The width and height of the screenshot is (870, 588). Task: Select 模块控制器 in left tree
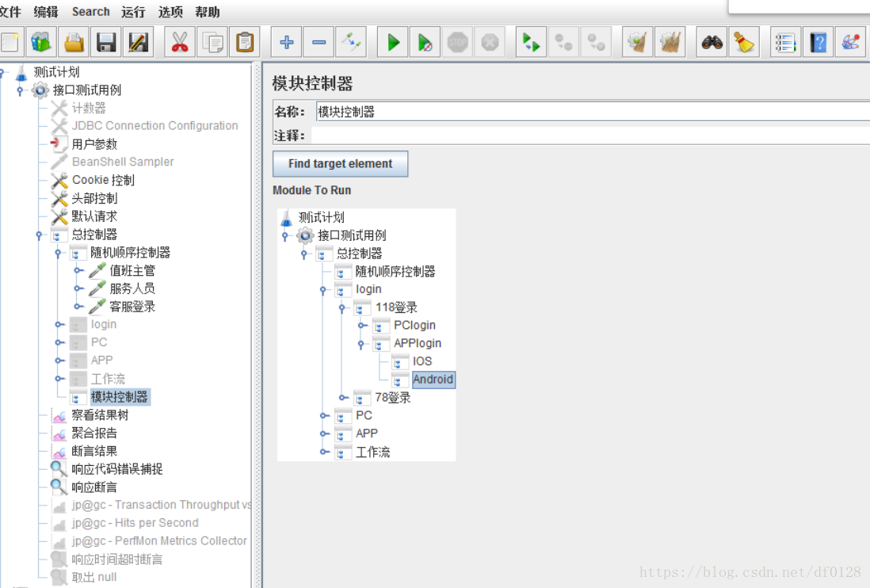click(x=120, y=397)
